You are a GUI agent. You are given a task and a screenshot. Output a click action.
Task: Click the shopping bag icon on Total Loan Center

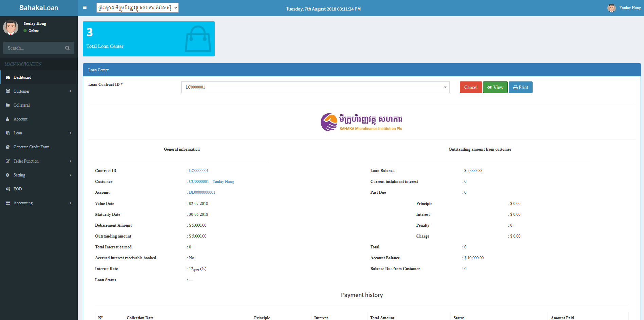198,39
